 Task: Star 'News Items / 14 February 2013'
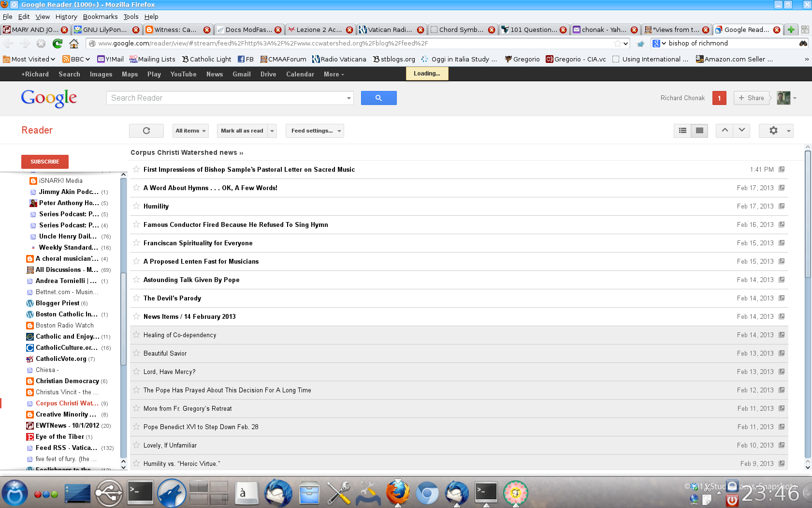[x=136, y=316]
